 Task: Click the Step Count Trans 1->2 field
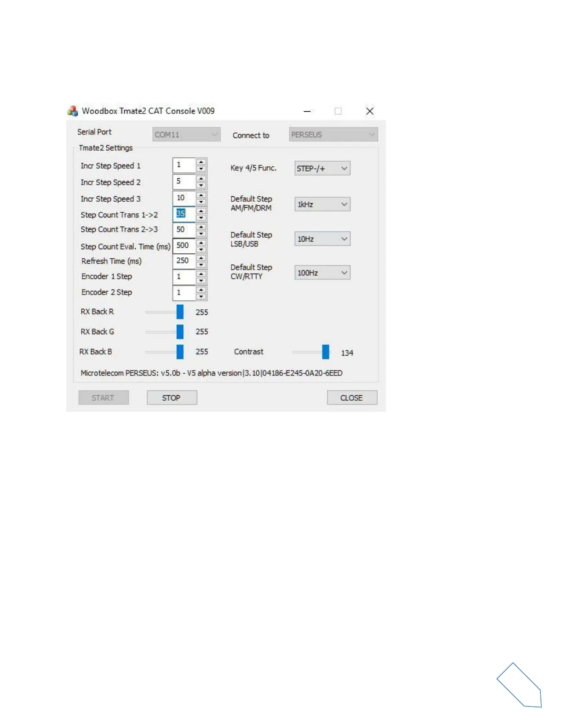pos(184,214)
